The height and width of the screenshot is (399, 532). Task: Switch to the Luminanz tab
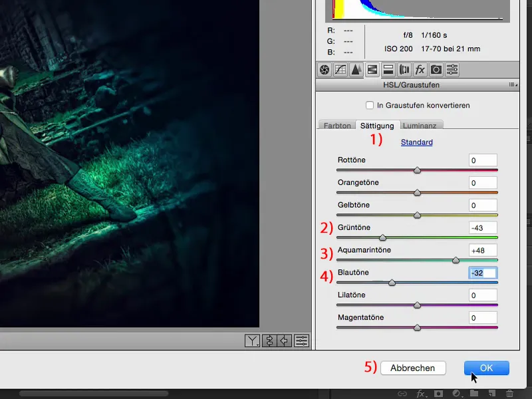pos(421,125)
